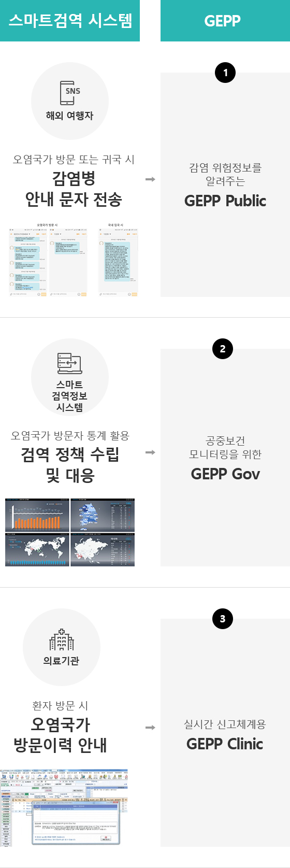This screenshot has height=868, width=290.
Task: Click the medical software popup screenshot
Action: (x=64, y=808)
